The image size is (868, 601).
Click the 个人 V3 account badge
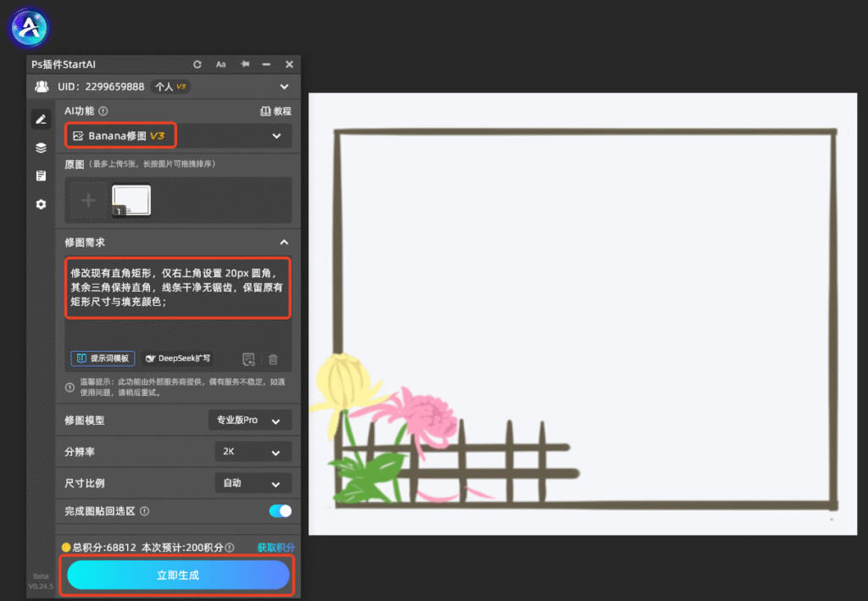tap(170, 86)
